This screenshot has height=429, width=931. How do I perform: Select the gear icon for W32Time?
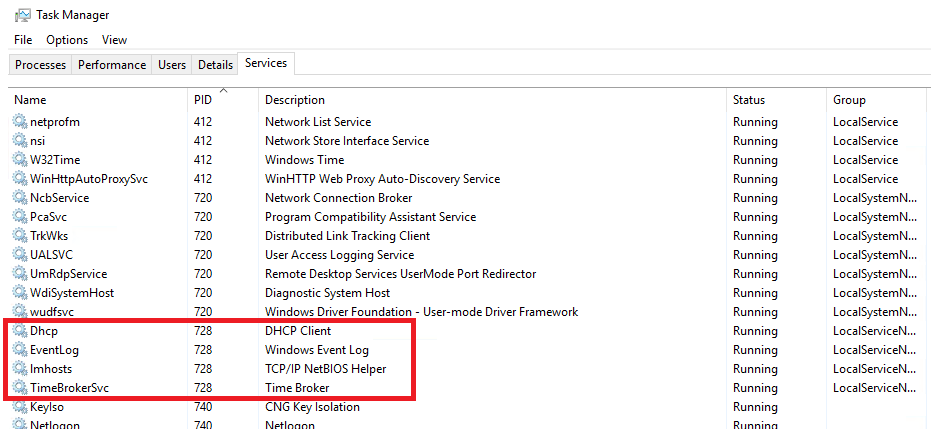[x=20, y=160]
